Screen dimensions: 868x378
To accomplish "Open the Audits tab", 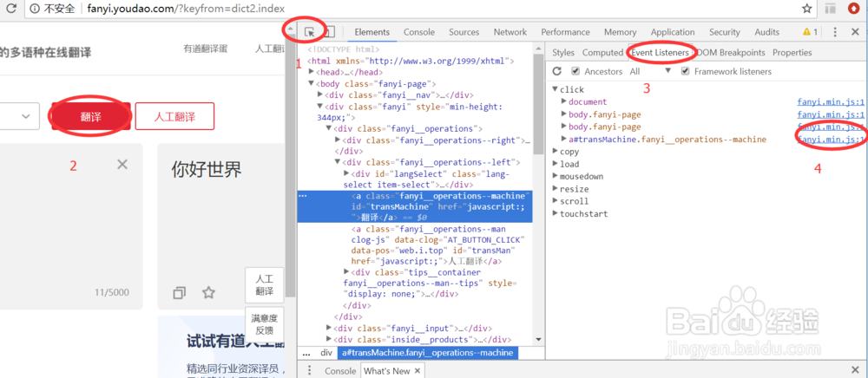I will (x=766, y=32).
